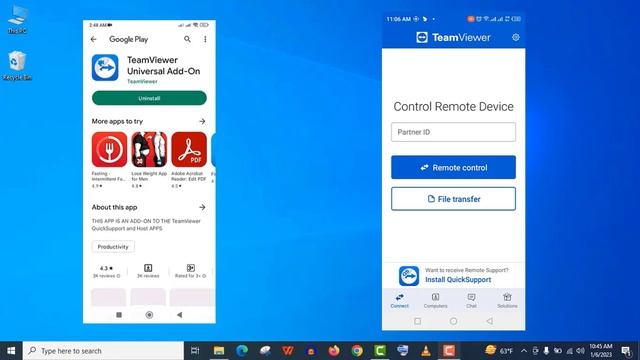Open the three-dot menu in Google Play
Viewport: 640px width, 360px height.
click(205, 39)
